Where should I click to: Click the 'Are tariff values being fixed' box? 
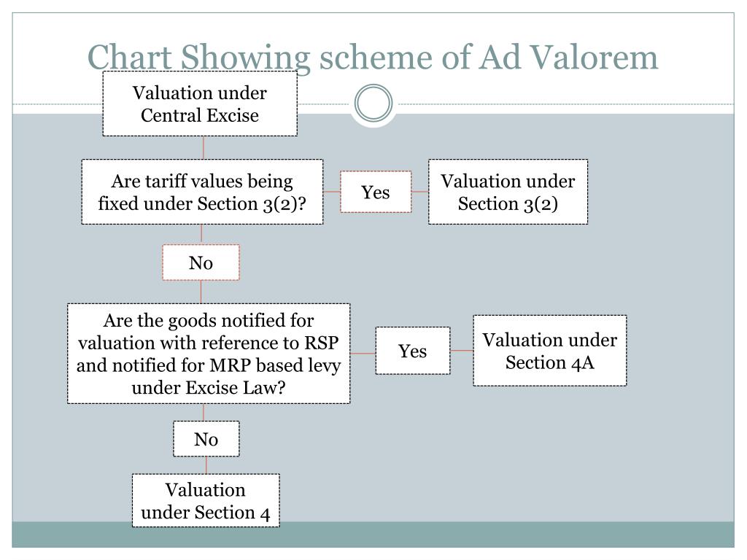tap(202, 192)
